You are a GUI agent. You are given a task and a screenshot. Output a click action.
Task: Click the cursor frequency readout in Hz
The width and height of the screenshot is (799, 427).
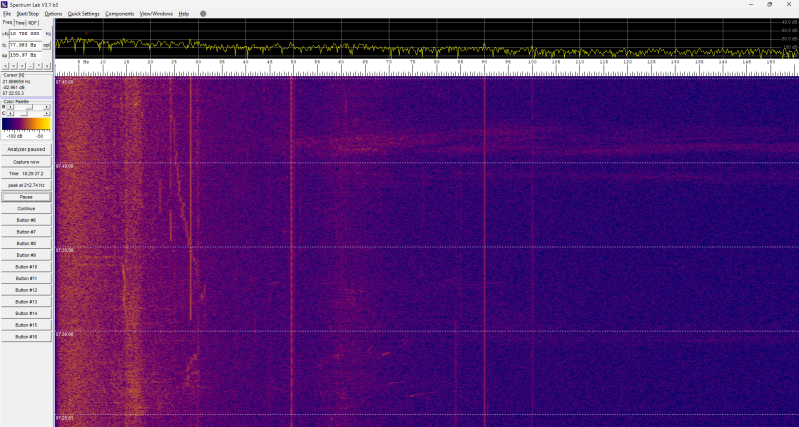pos(17,82)
